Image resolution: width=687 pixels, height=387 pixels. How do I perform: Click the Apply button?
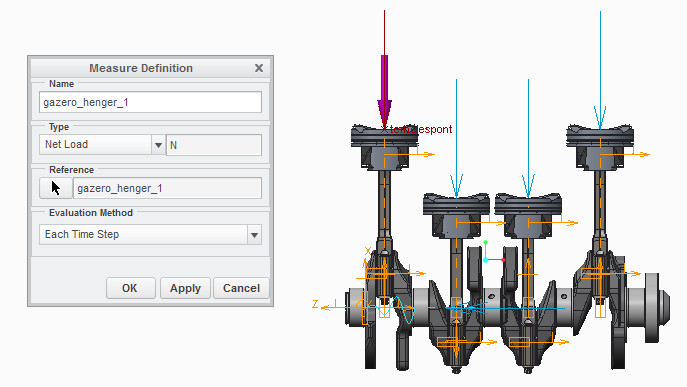(x=185, y=288)
